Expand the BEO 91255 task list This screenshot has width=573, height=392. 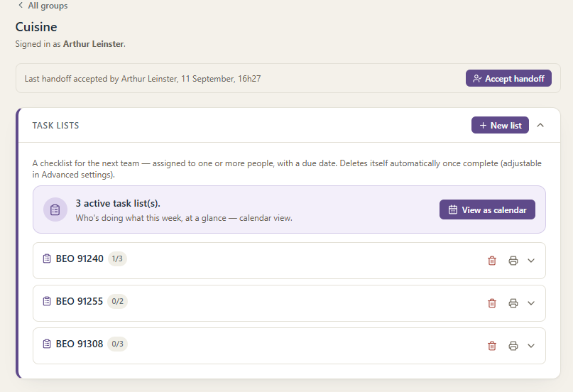(531, 303)
